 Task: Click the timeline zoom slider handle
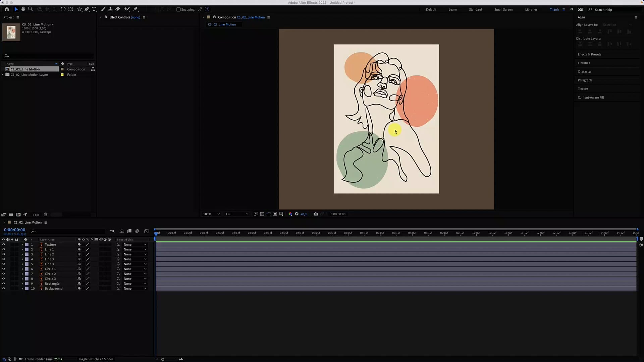coord(163,359)
